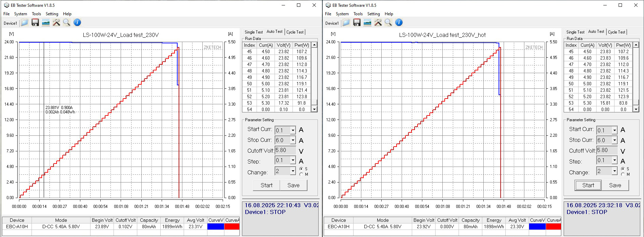The width and height of the screenshot is (644, 237).
Task: Open the hammer and wrench tools icon in the right window
Action: (x=378, y=23)
